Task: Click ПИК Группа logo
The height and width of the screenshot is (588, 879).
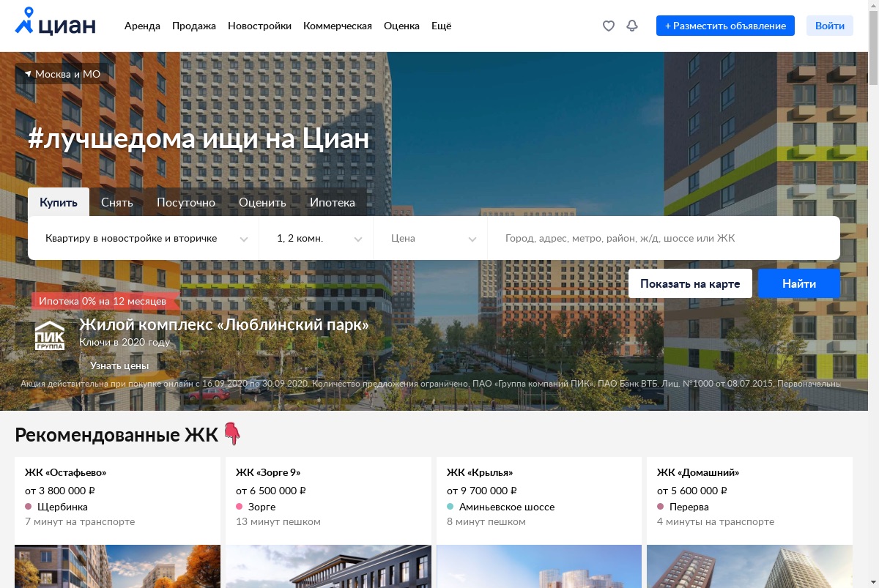Action: 50,335
